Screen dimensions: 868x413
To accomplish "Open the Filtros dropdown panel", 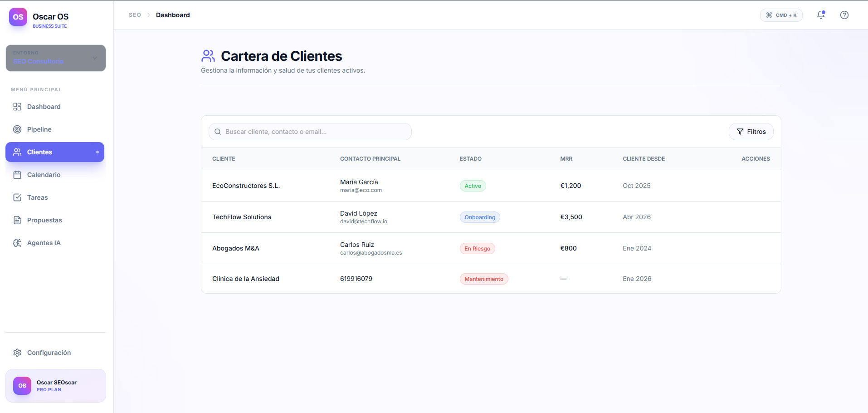I will pyautogui.click(x=751, y=132).
